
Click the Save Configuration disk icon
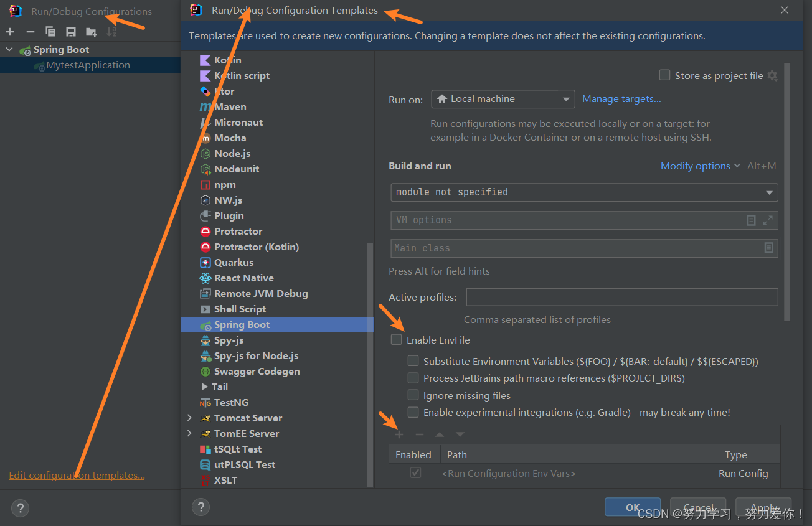point(71,32)
